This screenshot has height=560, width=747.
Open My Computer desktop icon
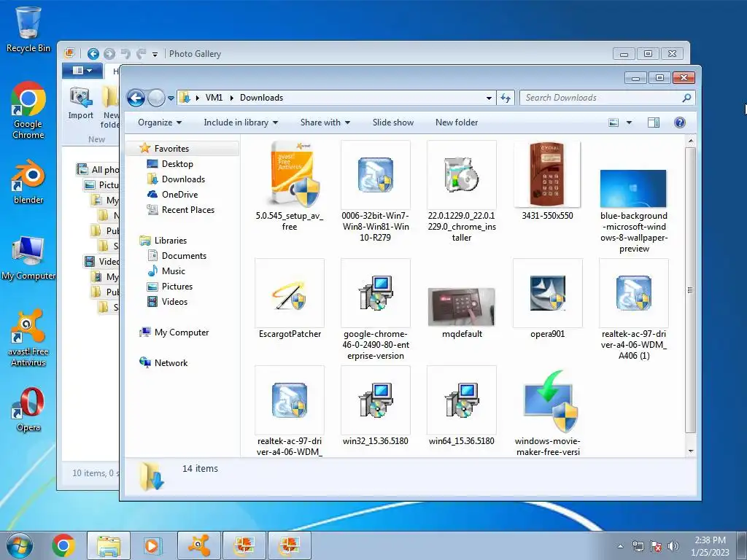tap(28, 258)
